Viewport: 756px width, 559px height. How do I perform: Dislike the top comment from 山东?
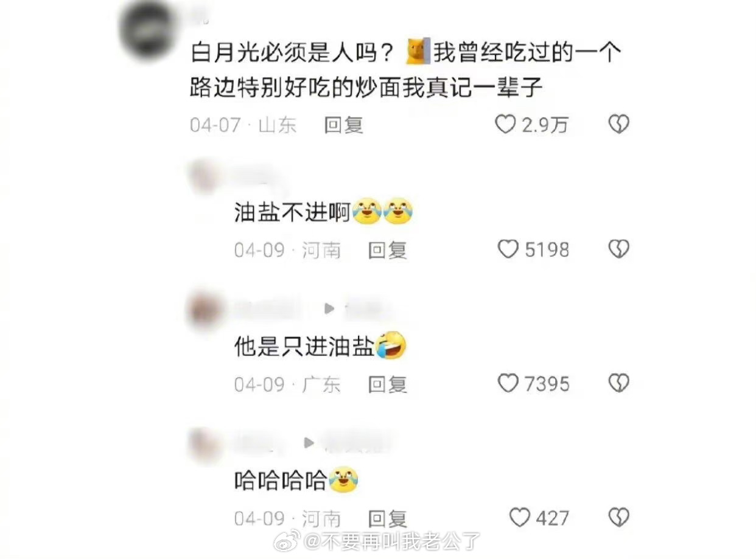coord(618,125)
